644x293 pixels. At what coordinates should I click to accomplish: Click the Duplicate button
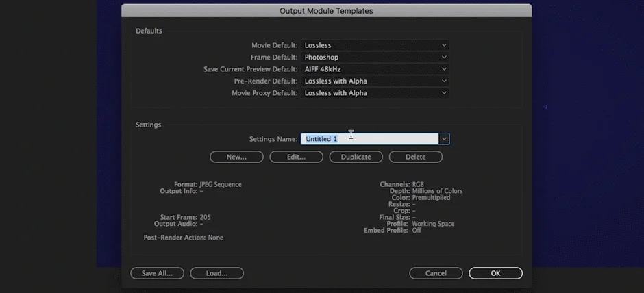pyautogui.click(x=356, y=157)
